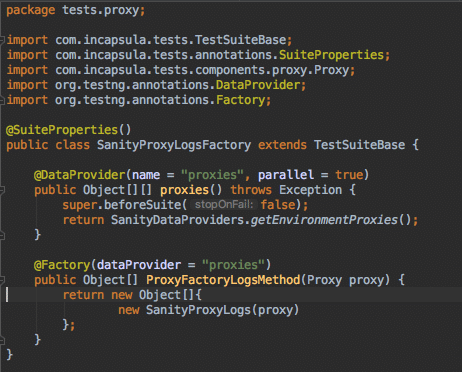Click the 'parallel' attribute in @DataProvider
The height and width of the screenshot is (372, 462).
pos(286,175)
